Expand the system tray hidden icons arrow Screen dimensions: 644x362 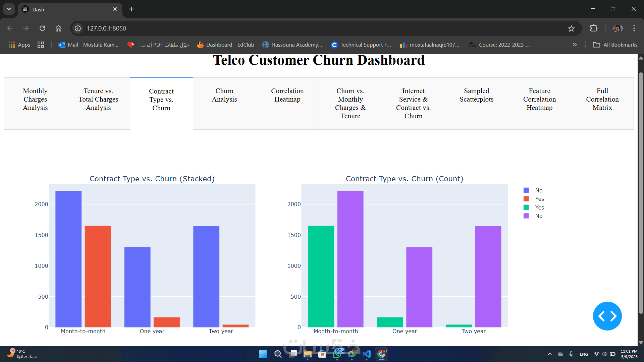[x=549, y=354]
